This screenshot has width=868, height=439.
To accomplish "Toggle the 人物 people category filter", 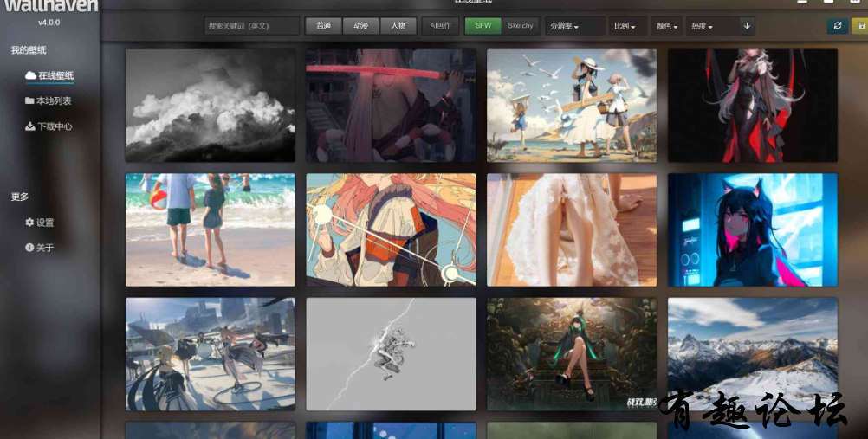I will pos(398,26).
